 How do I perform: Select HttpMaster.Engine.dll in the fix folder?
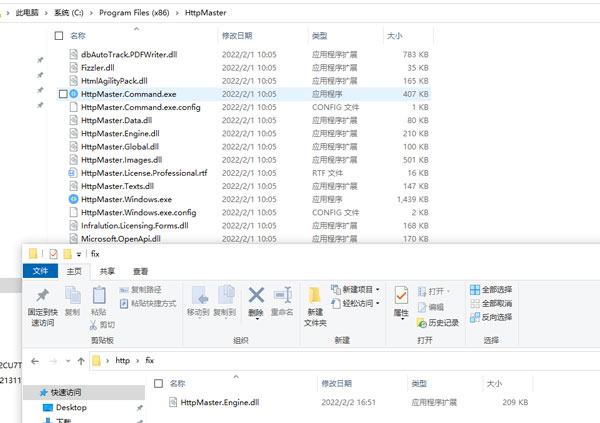220,402
